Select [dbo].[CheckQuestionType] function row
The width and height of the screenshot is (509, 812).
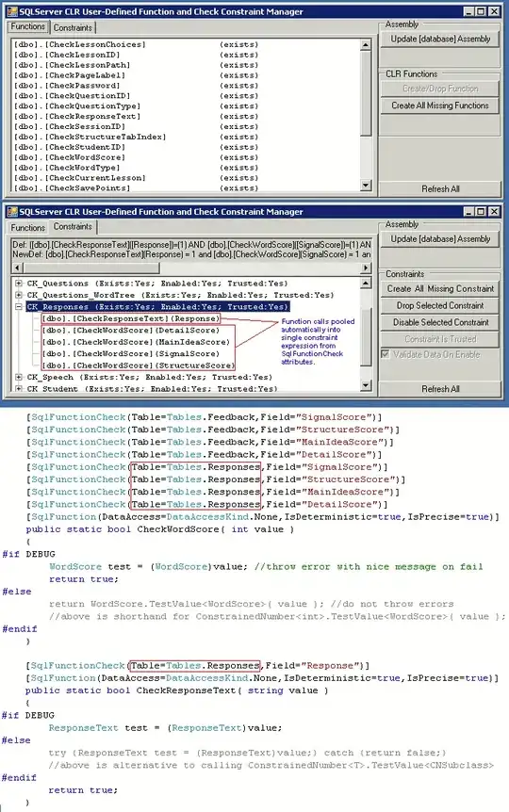coord(136,106)
